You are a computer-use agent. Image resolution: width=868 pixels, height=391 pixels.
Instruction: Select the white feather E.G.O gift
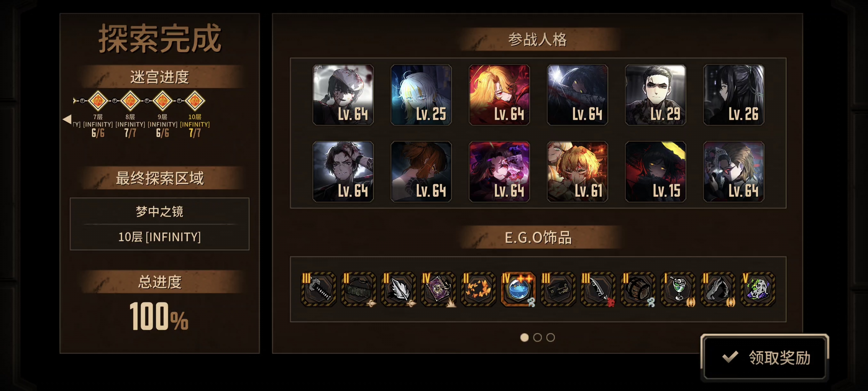click(398, 289)
